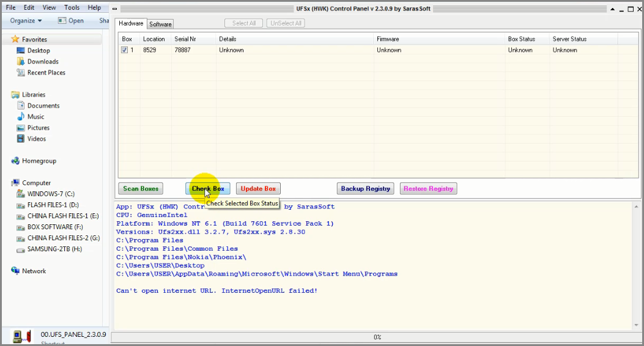Switch to the Software tab
The width and height of the screenshot is (644, 346).
pos(160,24)
